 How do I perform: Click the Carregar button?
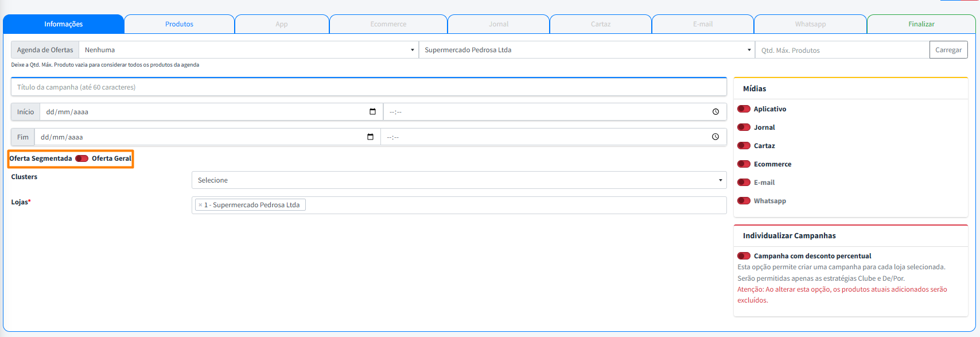coord(948,50)
